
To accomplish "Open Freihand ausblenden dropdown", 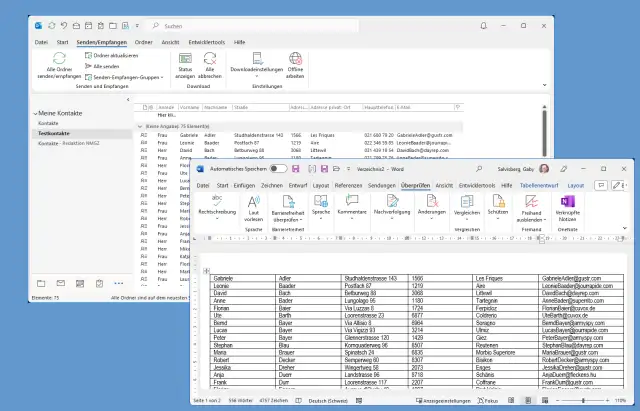I will click(x=534, y=221).
